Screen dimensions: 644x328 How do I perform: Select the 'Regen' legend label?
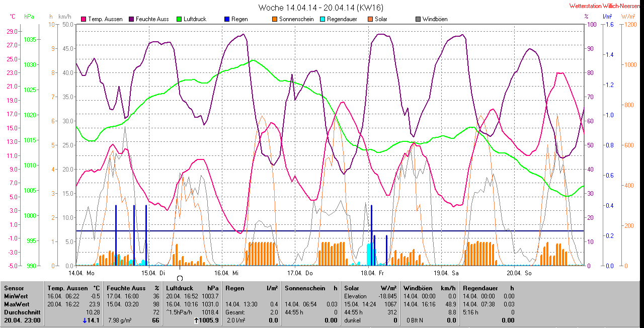tap(239, 19)
